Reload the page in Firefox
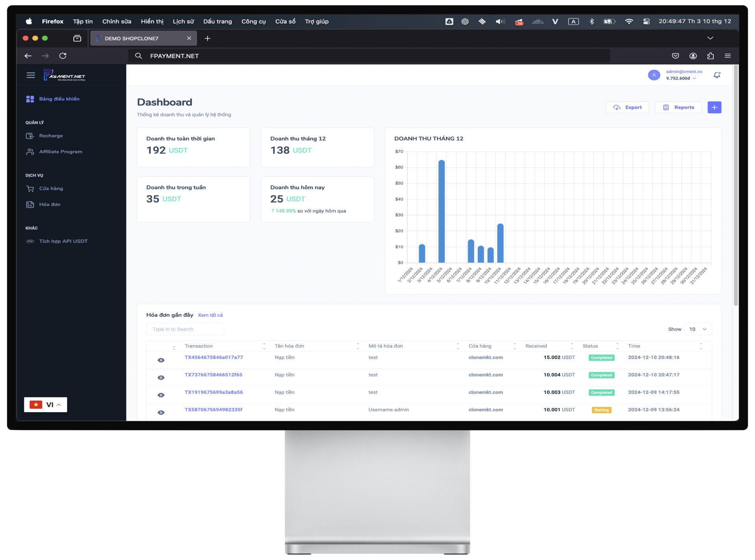This screenshot has width=755, height=560. (63, 56)
